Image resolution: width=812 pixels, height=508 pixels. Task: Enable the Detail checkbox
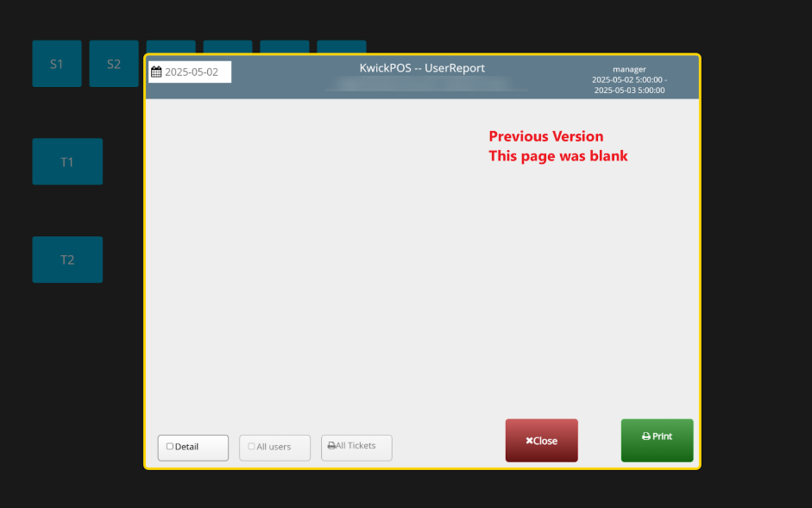point(170,447)
